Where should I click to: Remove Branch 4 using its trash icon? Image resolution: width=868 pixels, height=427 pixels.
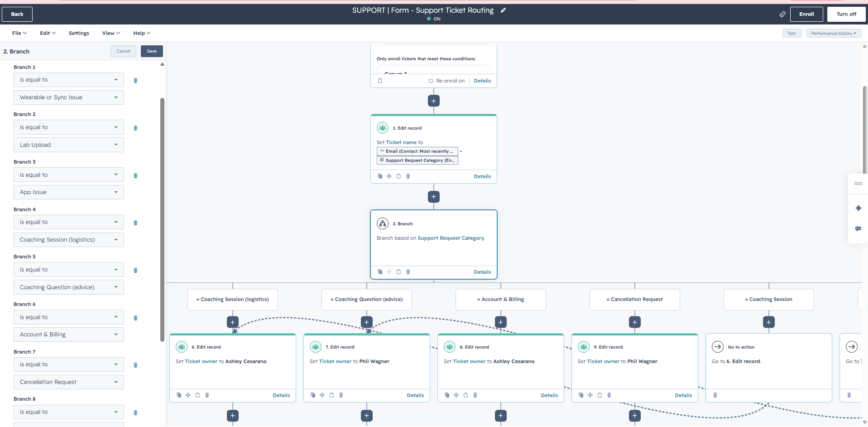tap(135, 223)
